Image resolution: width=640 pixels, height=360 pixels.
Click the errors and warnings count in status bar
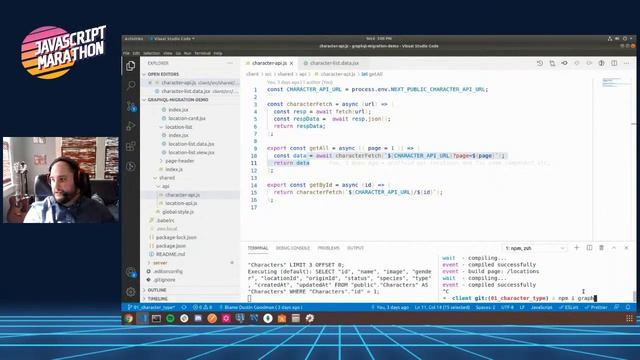coord(202,307)
